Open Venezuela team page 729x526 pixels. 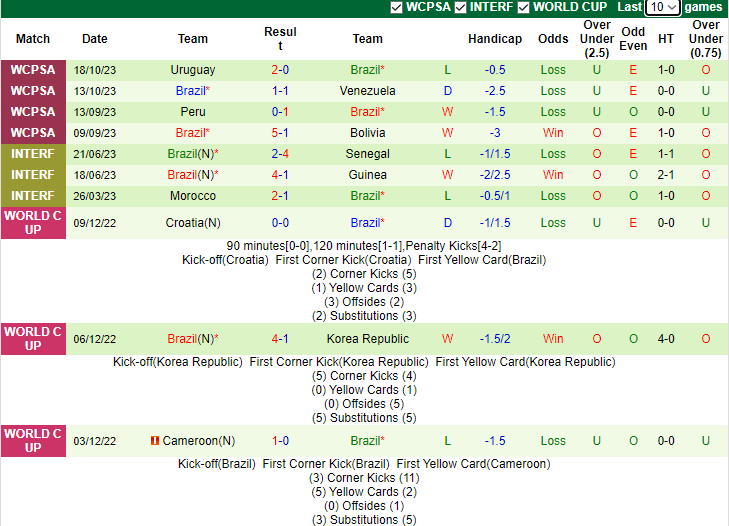pos(367,91)
